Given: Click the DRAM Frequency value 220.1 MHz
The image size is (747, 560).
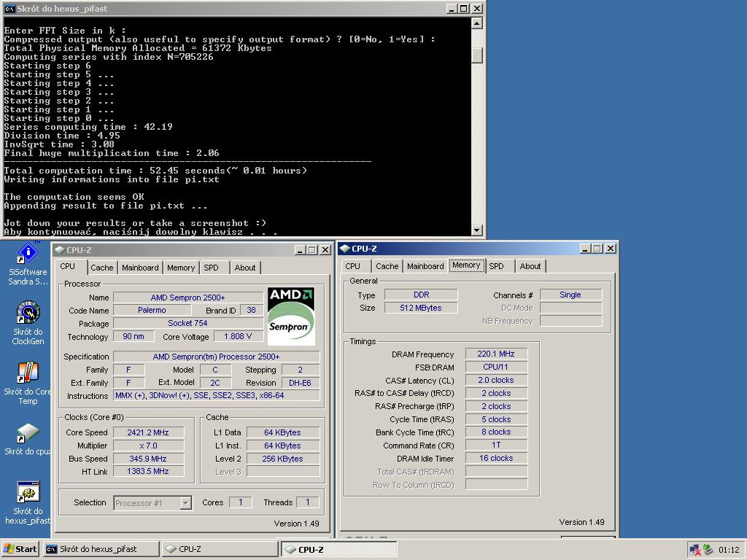Looking at the screenshot, I should 496,354.
